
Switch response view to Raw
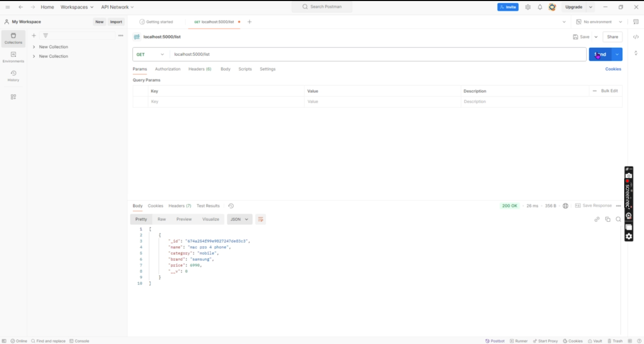(162, 219)
